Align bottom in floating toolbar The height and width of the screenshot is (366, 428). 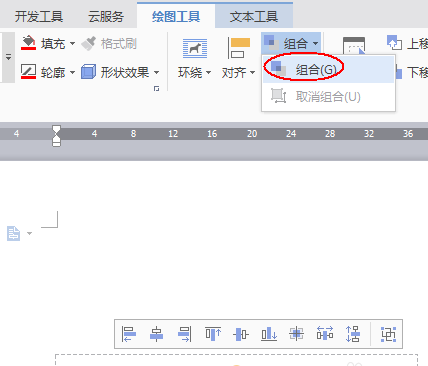click(269, 334)
